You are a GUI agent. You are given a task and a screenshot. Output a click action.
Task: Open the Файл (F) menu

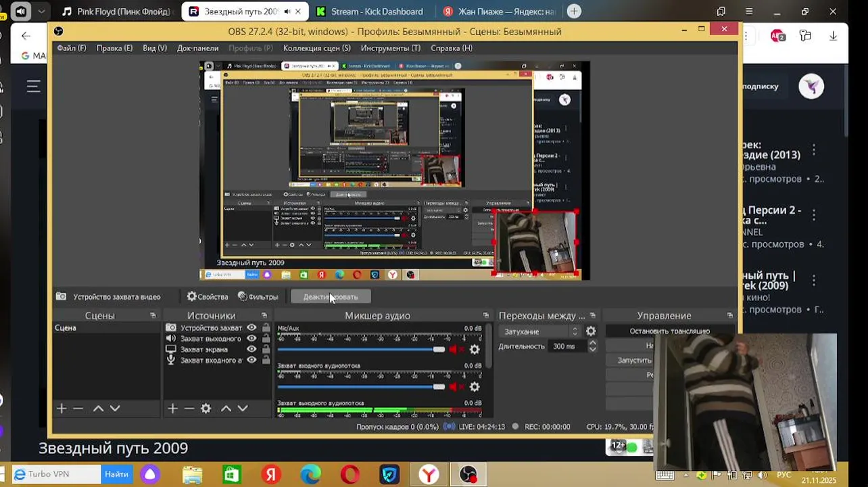pos(72,48)
